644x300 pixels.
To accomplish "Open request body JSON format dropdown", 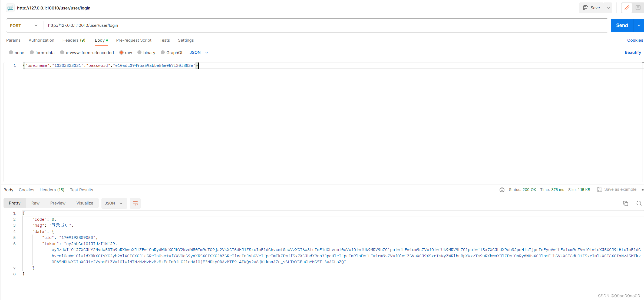I will tap(199, 52).
